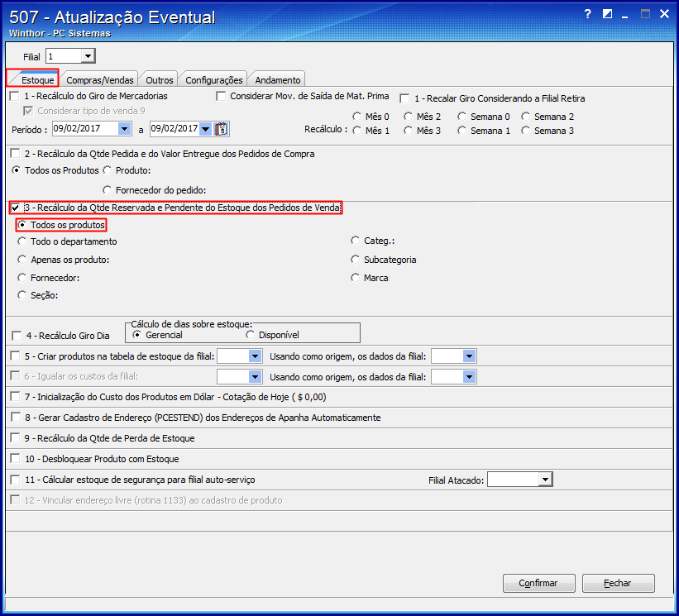Image resolution: width=679 pixels, height=616 pixels.
Task: Check 7 - Inicialização do Custo em Dólar
Action: point(15,397)
